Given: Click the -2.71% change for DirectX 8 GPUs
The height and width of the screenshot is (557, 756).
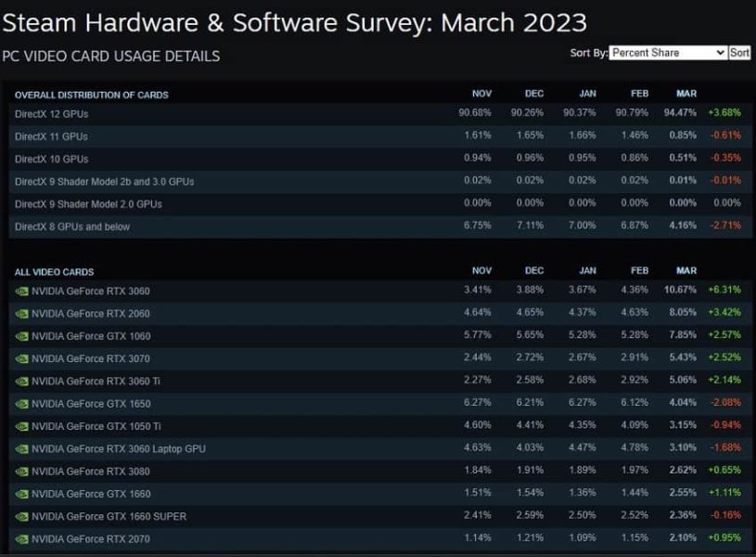Looking at the screenshot, I should [725, 226].
